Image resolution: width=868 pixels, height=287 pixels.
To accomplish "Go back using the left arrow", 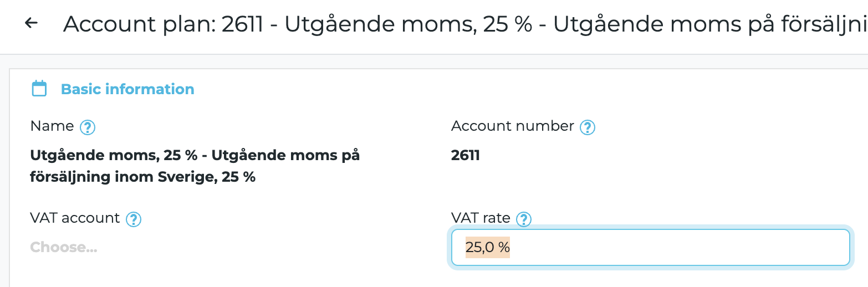I will 31,23.
